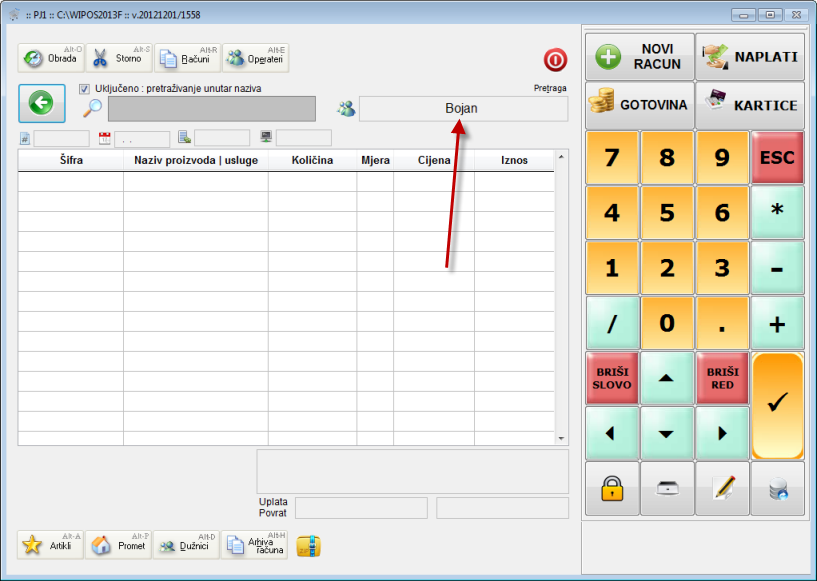Screen dimensions: 817x581
Task: Click the yellow ZIP archive icon
Action: [309, 545]
